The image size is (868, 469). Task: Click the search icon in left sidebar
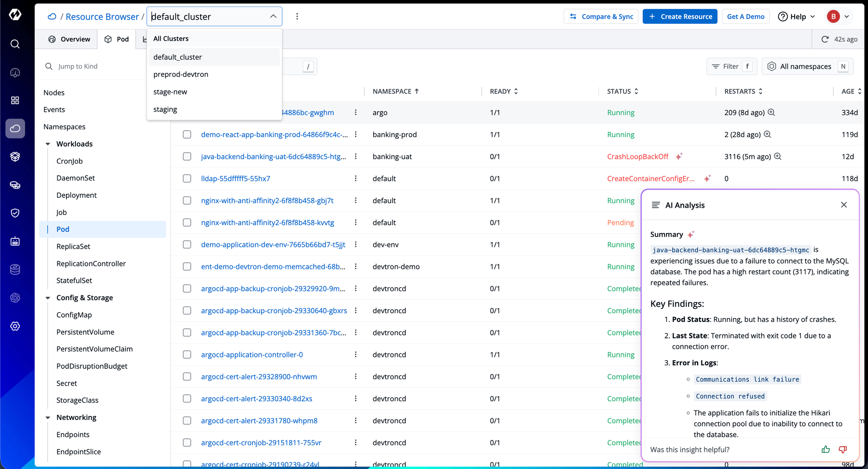(x=15, y=44)
